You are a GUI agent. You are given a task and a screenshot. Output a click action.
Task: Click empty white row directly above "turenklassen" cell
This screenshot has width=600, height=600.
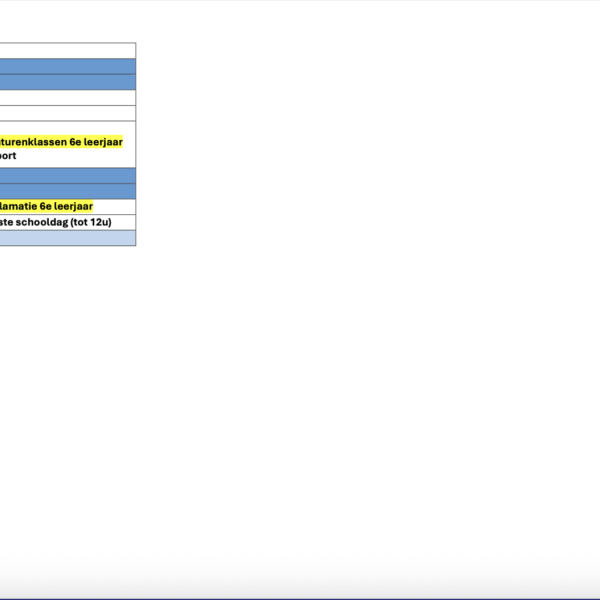(x=66, y=113)
